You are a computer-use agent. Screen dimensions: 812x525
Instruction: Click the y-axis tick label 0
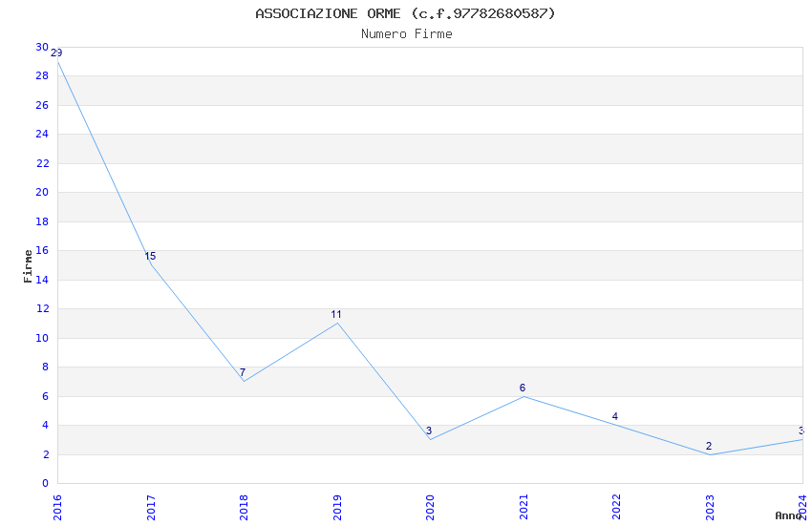(x=46, y=484)
